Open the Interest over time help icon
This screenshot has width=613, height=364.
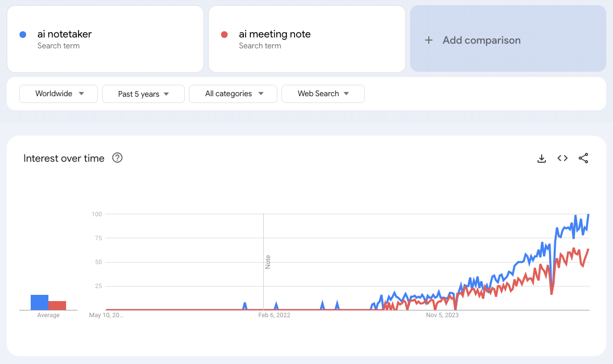(118, 158)
